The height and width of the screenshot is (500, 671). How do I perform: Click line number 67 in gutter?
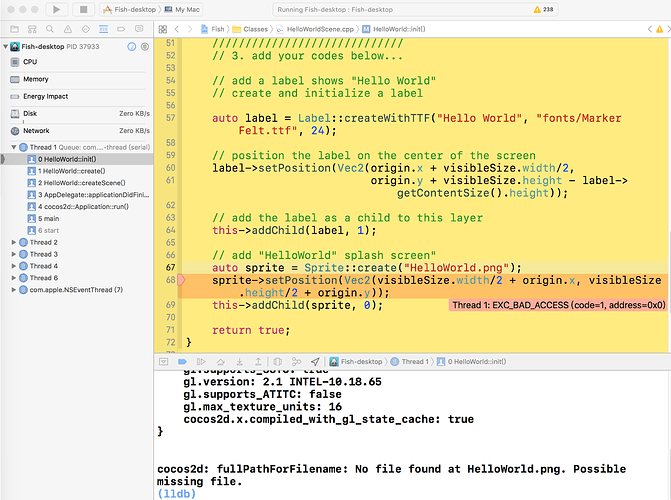tap(171, 268)
